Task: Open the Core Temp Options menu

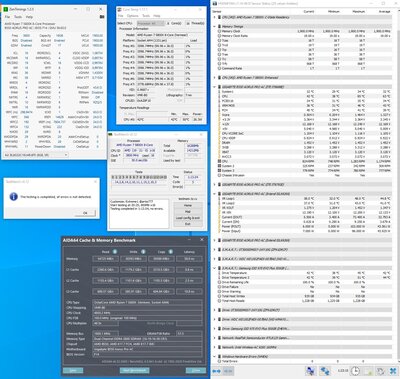Action: tap(132, 16)
